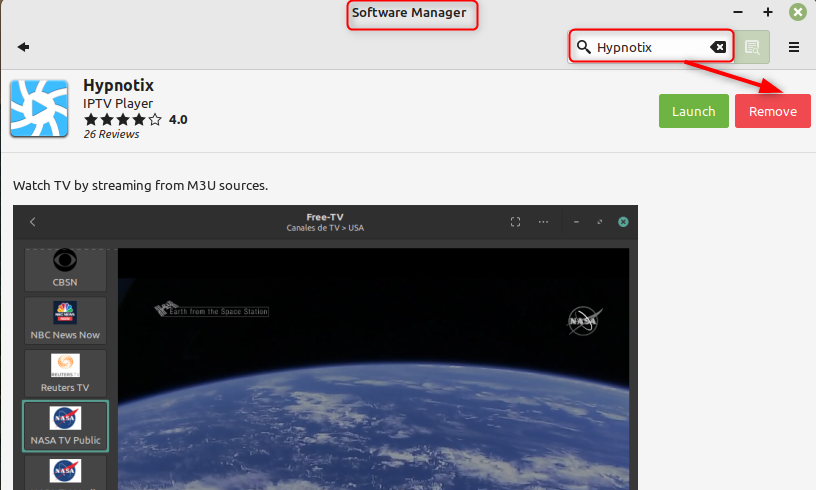Click the Canales de TV > USA breadcrumb
816x490 pixels.
(325, 228)
